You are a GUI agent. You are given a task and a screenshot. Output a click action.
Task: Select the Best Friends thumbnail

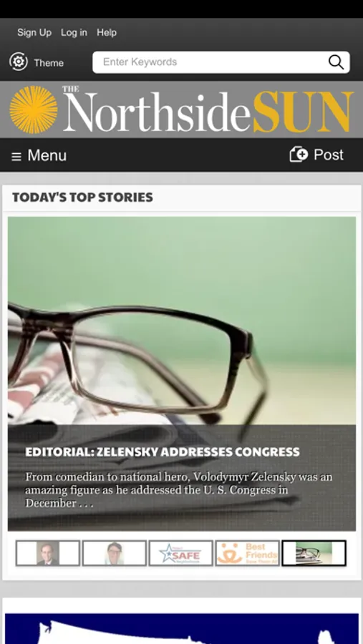click(x=248, y=553)
